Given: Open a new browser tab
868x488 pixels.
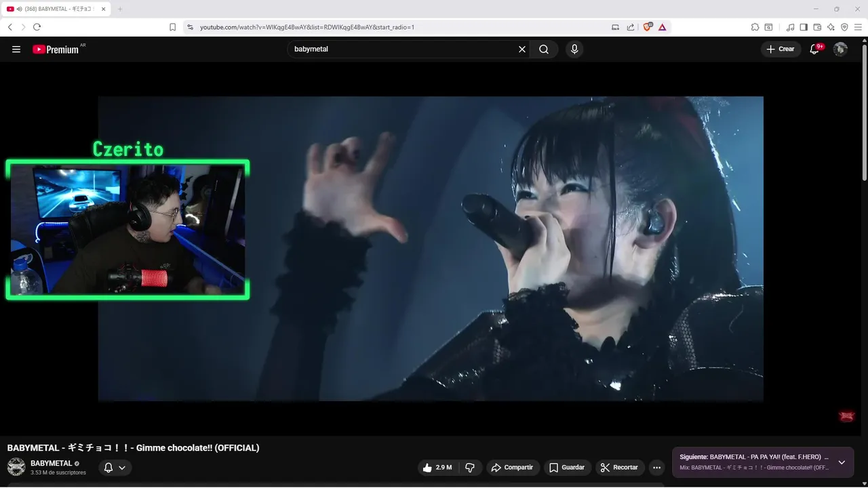Looking at the screenshot, I should click(x=120, y=9).
